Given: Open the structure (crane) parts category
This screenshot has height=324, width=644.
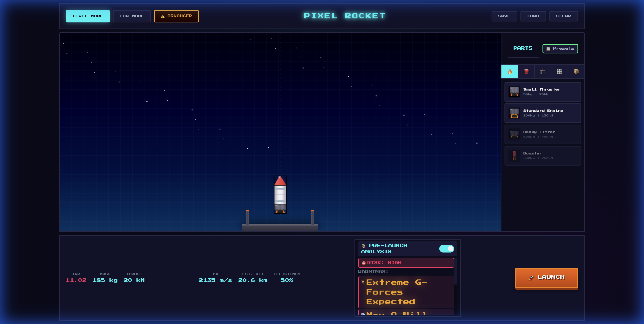Looking at the screenshot, I should click(543, 71).
